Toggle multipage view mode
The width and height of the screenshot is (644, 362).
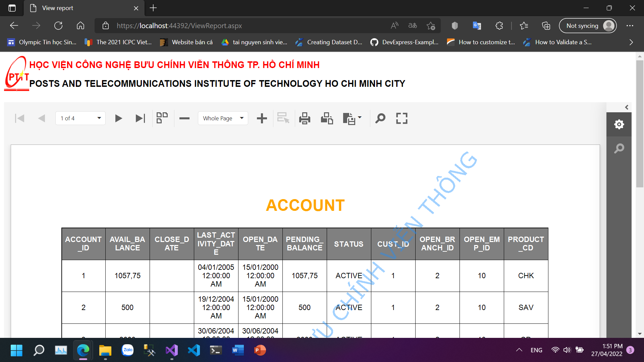162,118
